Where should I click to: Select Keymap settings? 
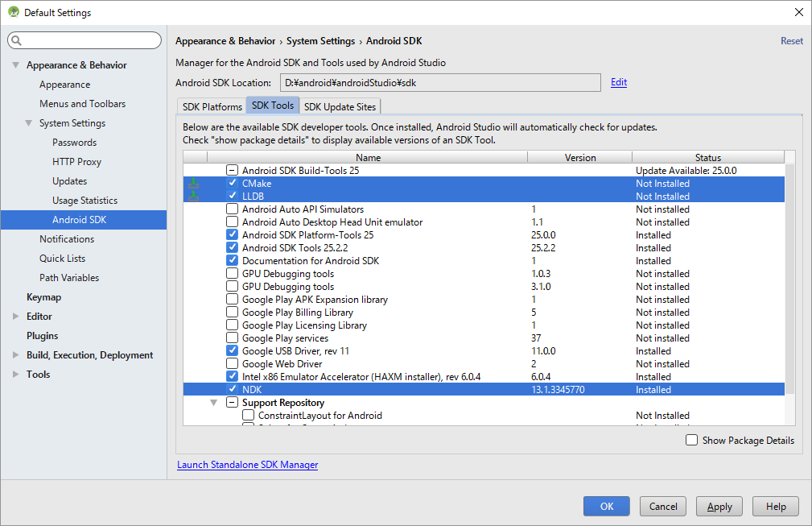point(43,297)
